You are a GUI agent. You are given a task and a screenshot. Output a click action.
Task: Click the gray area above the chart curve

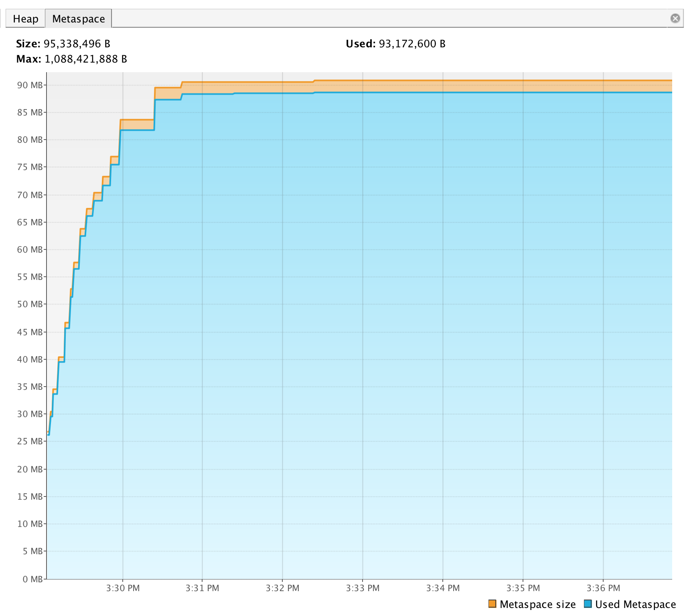100,120
